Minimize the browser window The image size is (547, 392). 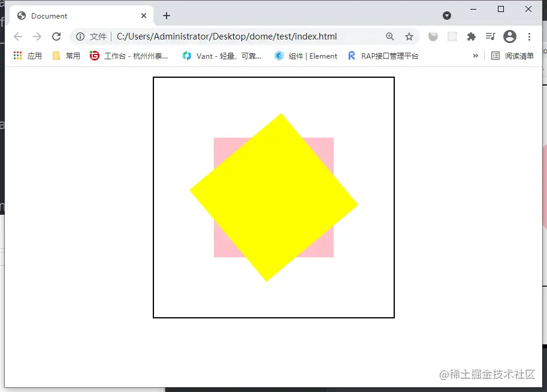pos(473,9)
